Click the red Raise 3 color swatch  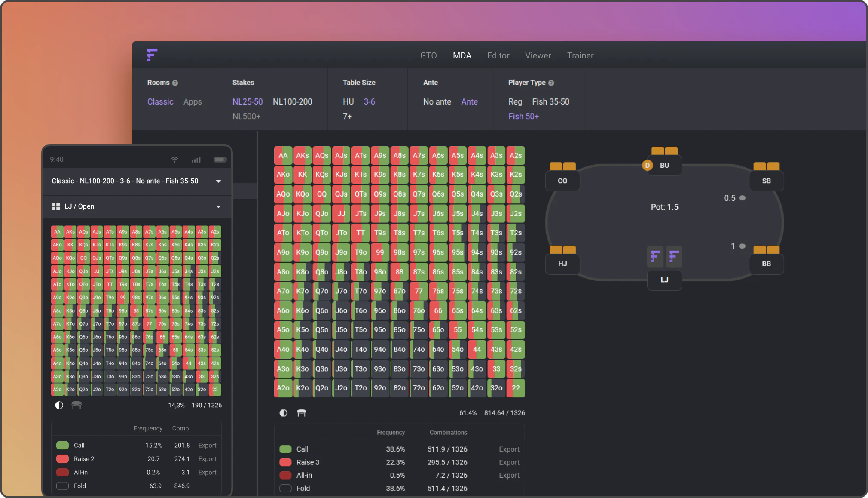point(285,462)
